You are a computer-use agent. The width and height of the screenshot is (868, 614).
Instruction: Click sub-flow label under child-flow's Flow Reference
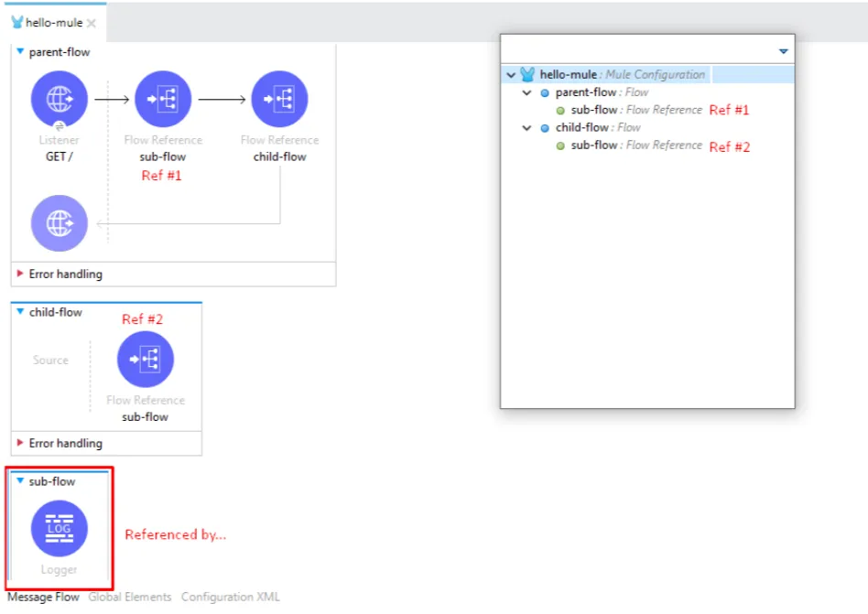[145, 417]
